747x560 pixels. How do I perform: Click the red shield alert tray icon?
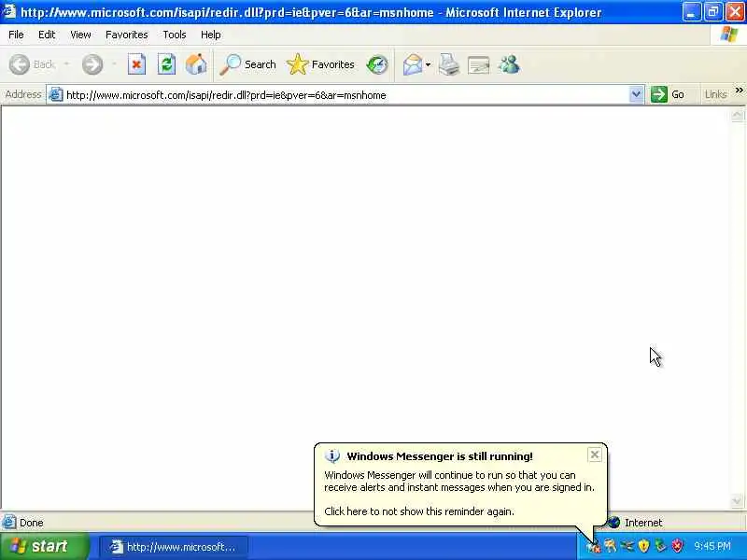(x=677, y=546)
